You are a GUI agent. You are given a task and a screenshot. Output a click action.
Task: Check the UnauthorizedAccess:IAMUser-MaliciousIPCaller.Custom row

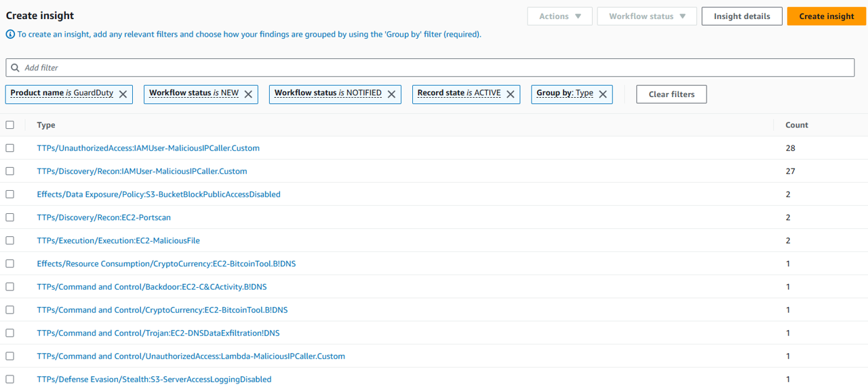click(x=9, y=148)
